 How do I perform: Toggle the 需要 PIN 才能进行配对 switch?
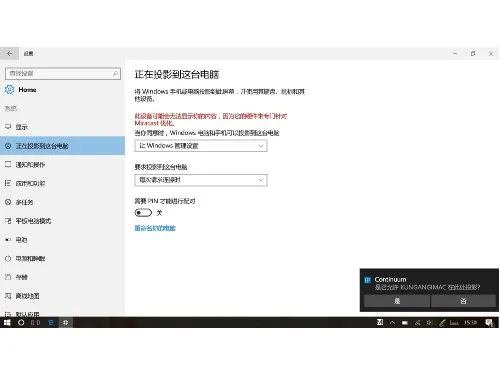pyautogui.click(x=143, y=213)
